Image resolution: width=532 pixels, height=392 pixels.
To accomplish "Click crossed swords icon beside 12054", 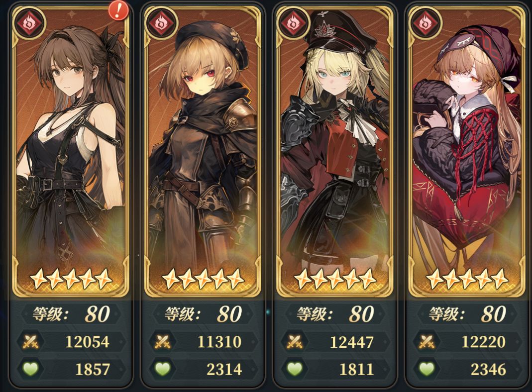I will (x=30, y=342).
